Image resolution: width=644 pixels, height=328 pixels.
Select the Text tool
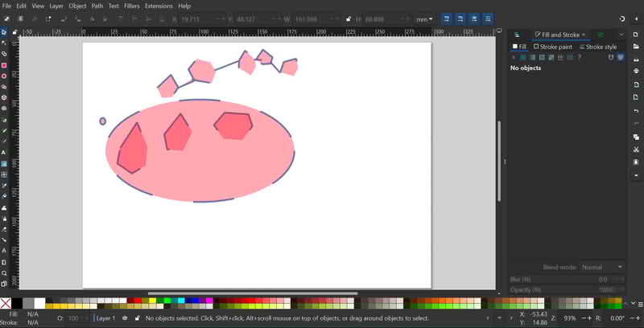coord(4,152)
